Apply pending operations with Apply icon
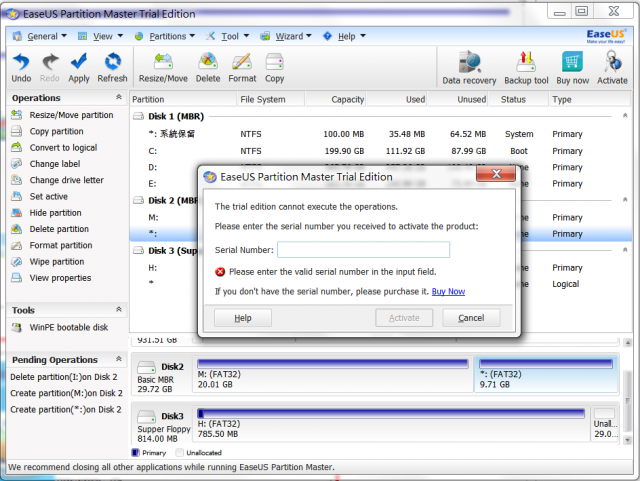 (x=79, y=68)
